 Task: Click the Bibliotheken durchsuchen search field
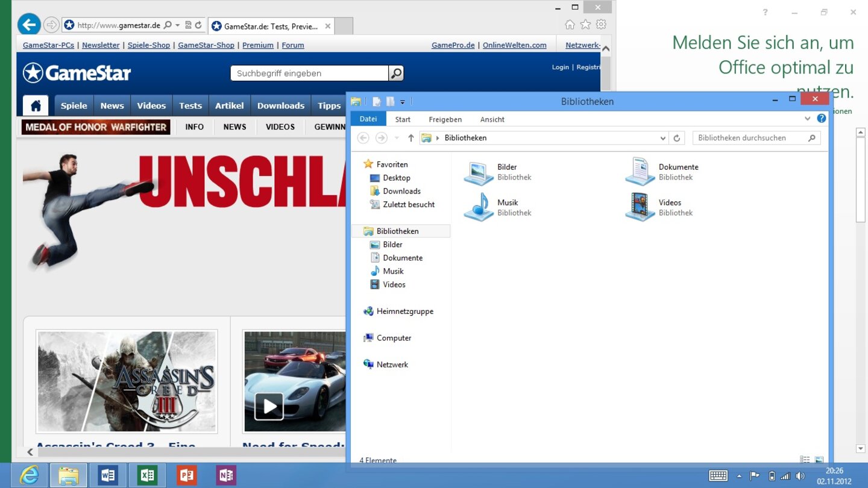(x=756, y=138)
